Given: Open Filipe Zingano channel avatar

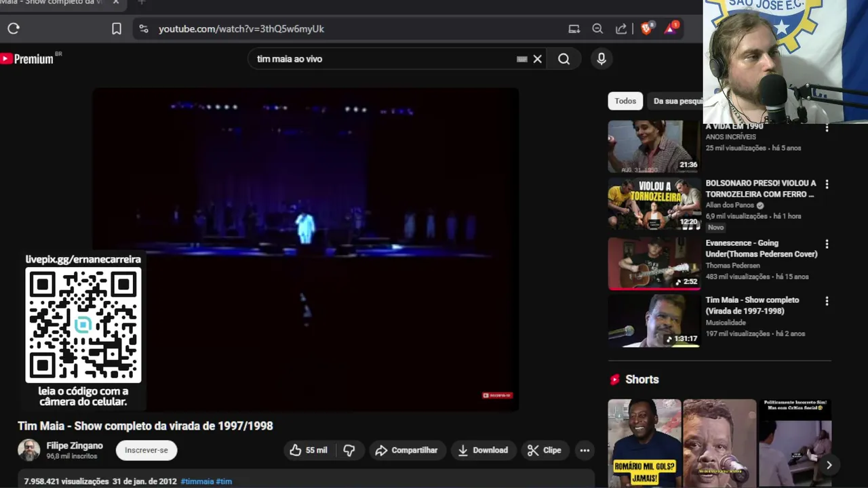Looking at the screenshot, I should coord(28,450).
